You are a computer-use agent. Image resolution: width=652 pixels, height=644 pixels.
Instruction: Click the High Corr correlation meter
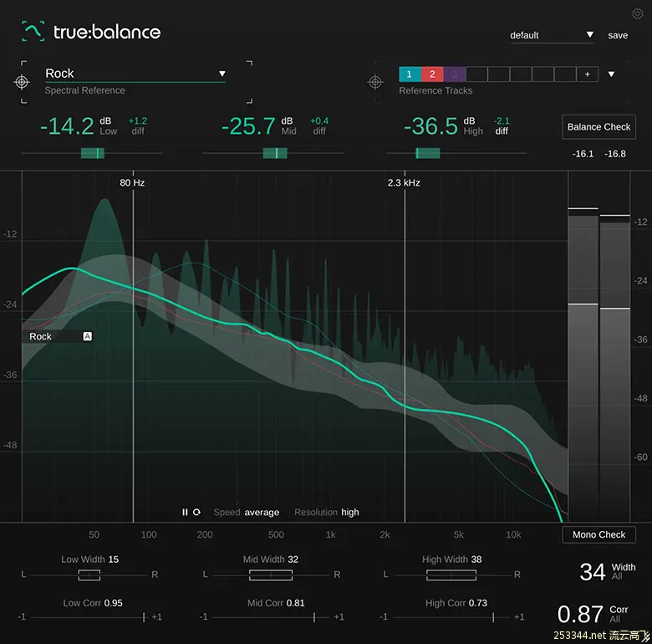(451, 617)
